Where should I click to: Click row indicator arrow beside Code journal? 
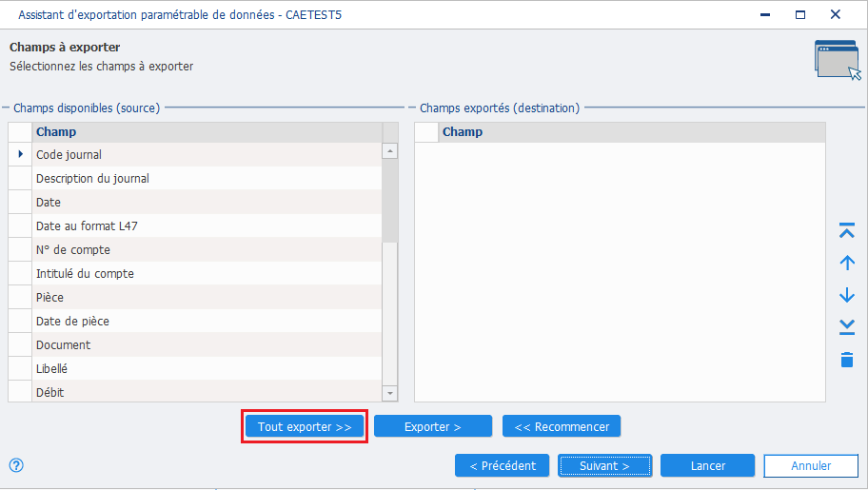tap(21, 154)
